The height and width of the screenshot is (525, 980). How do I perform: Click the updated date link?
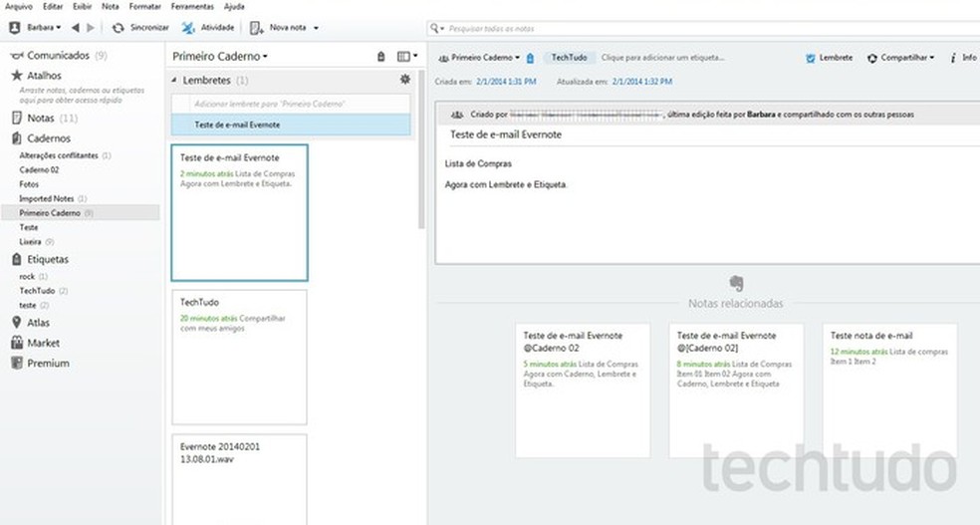coord(641,82)
